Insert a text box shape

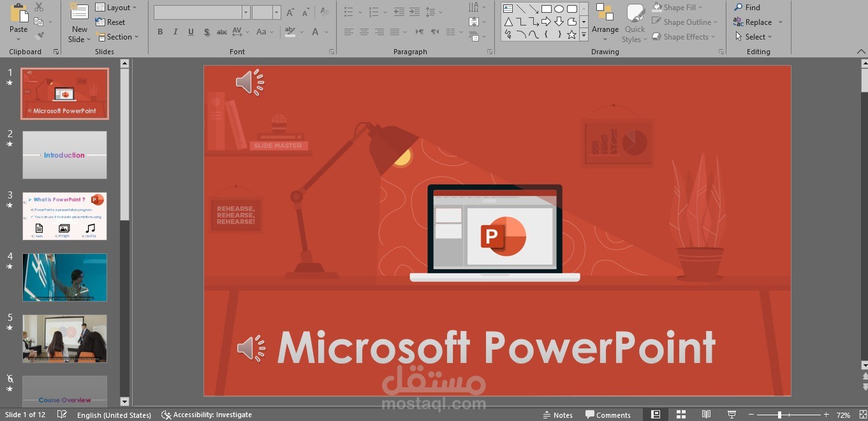point(508,9)
